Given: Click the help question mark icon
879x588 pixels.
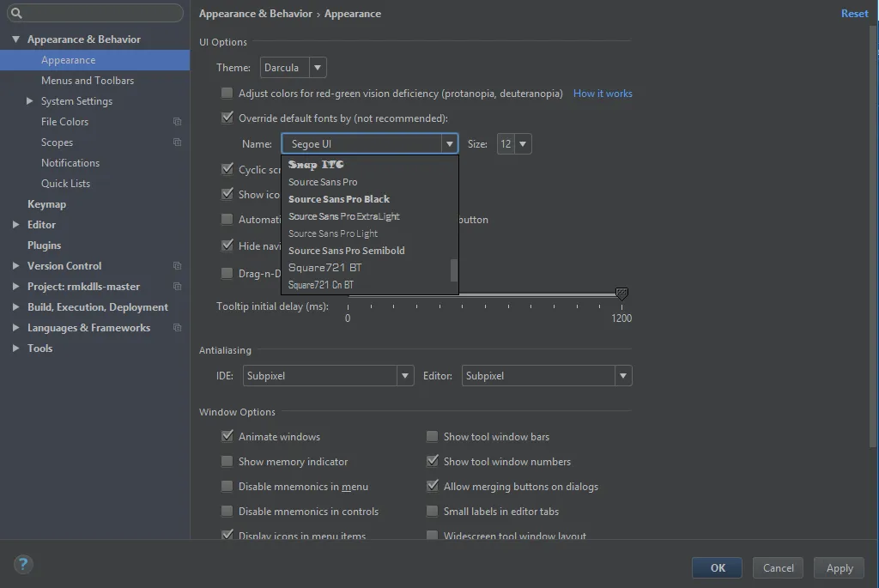Looking at the screenshot, I should click(23, 564).
